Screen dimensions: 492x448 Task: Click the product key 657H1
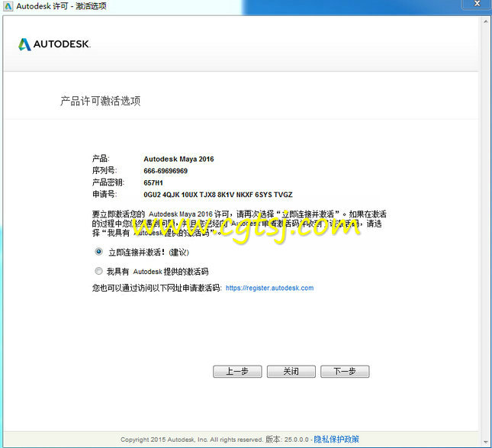click(153, 182)
